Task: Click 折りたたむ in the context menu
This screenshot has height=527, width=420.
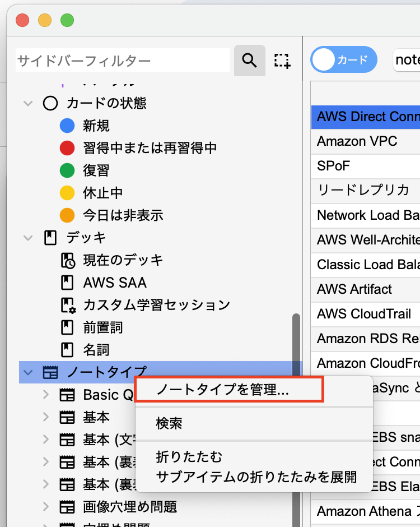Action: pyautogui.click(x=189, y=457)
